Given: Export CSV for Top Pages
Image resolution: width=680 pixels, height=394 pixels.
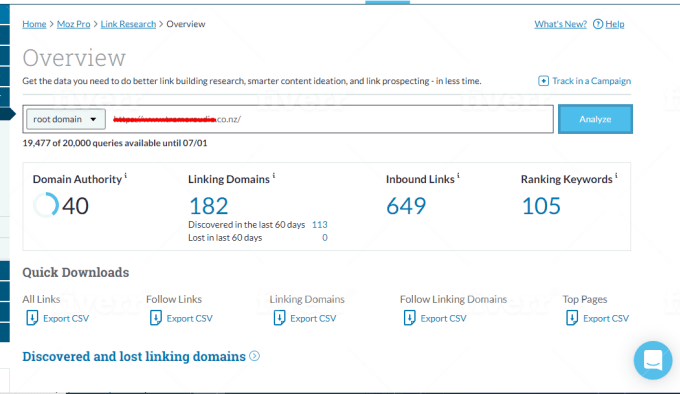Looking at the screenshot, I should (606, 319).
